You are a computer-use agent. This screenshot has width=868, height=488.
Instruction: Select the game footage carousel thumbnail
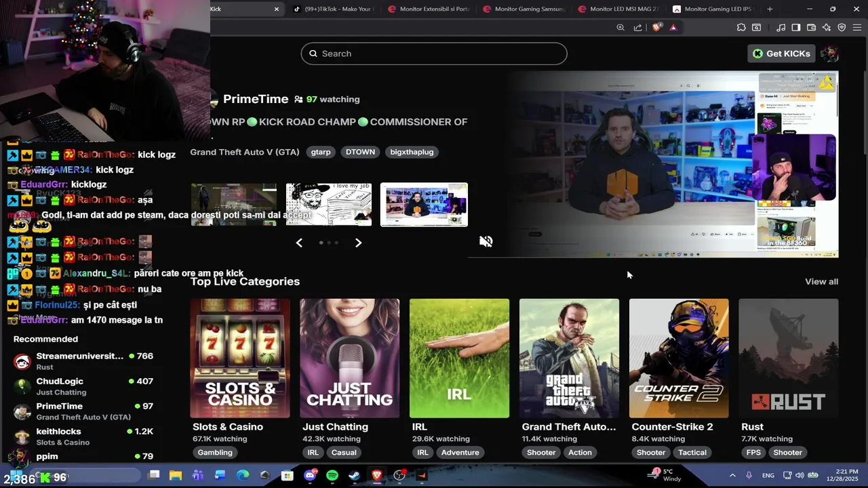click(x=234, y=204)
